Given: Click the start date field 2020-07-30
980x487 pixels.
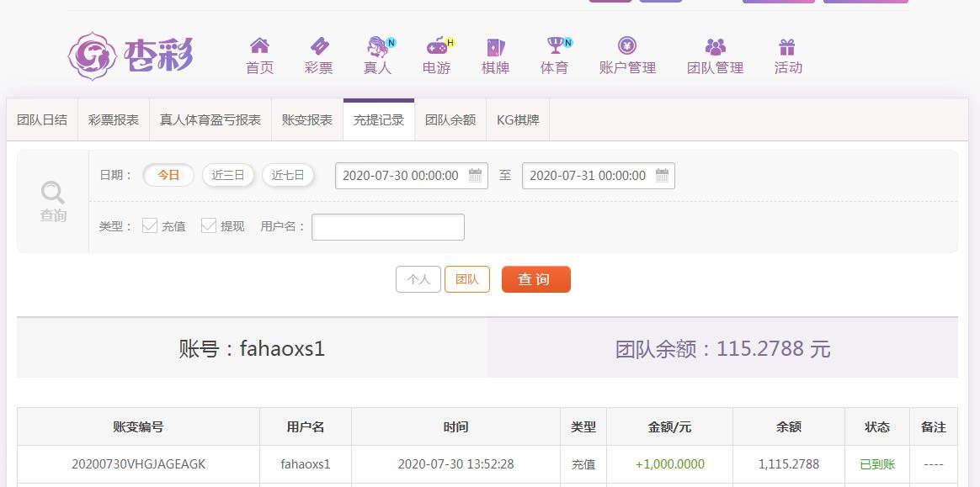Looking at the screenshot, I should coord(411,176).
